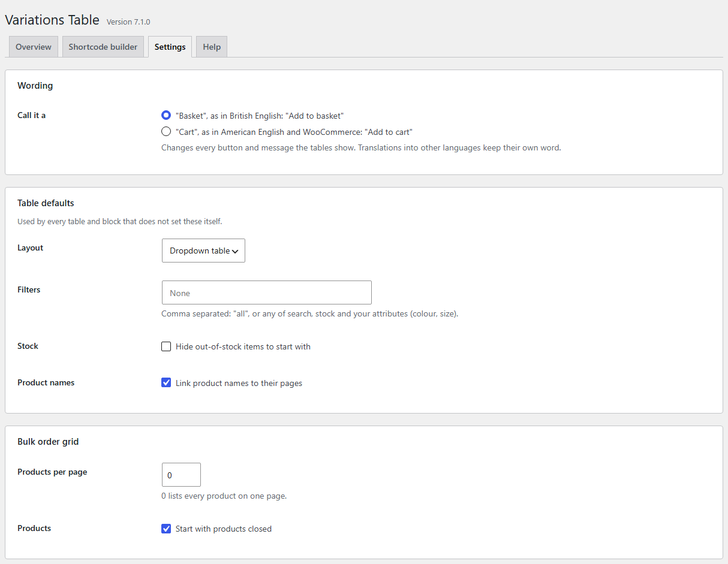
Task: Select the "Basket" British English radio option
Action: point(166,115)
